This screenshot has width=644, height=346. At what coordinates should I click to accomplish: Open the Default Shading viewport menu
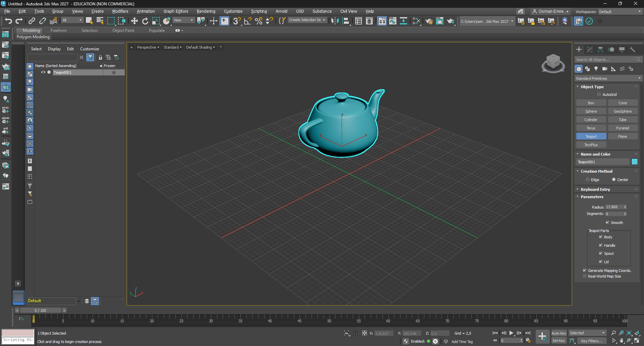point(200,47)
